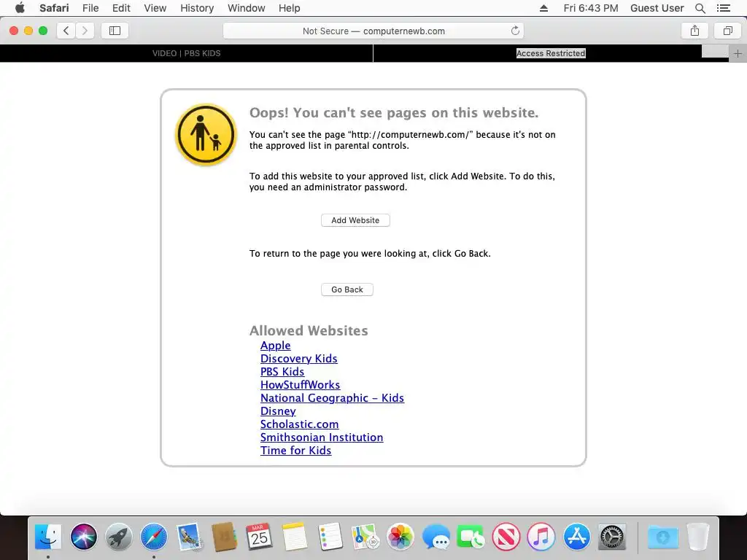The width and height of the screenshot is (747, 560).
Task: Open Maps app in the Dock
Action: pyautogui.click(x=365, y=537)
